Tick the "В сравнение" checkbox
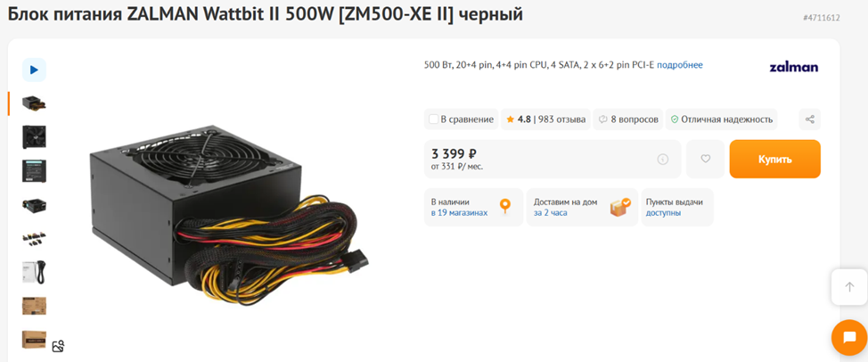868x362 pixels. 434,119
